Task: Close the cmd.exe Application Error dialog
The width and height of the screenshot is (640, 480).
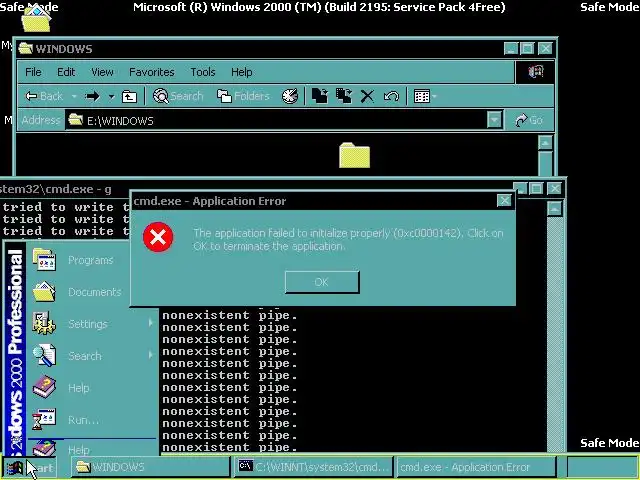Action: tap(504, 200)
